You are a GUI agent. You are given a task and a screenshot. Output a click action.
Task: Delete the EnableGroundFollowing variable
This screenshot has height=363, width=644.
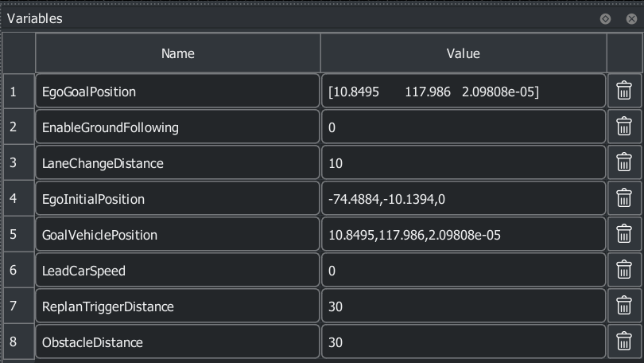coord(624,127)
